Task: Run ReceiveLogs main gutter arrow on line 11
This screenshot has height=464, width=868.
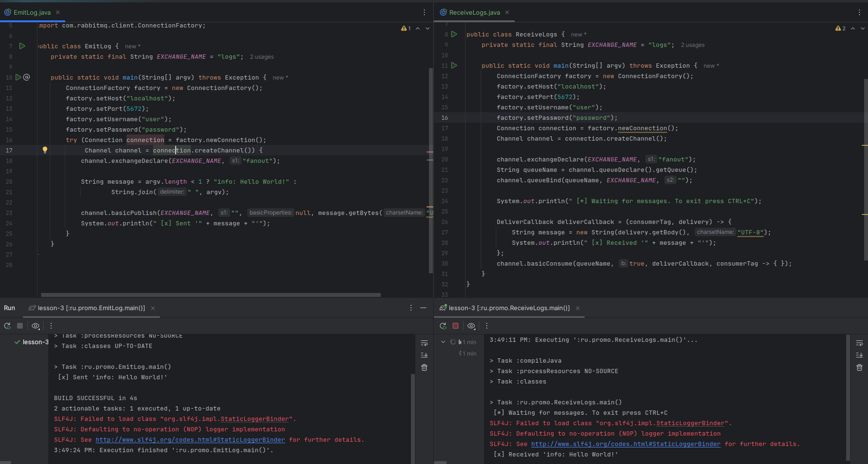Action: coord(454,65)
